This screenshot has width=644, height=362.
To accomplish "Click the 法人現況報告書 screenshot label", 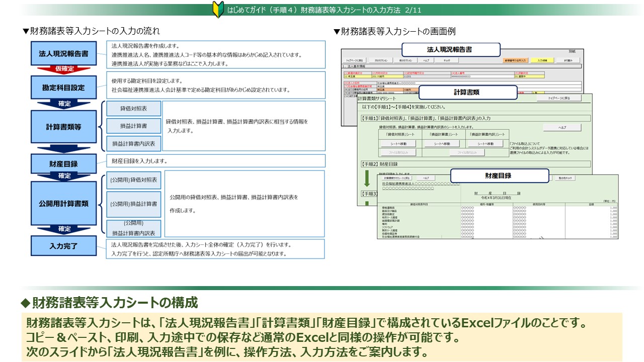I will click(450, 50).
